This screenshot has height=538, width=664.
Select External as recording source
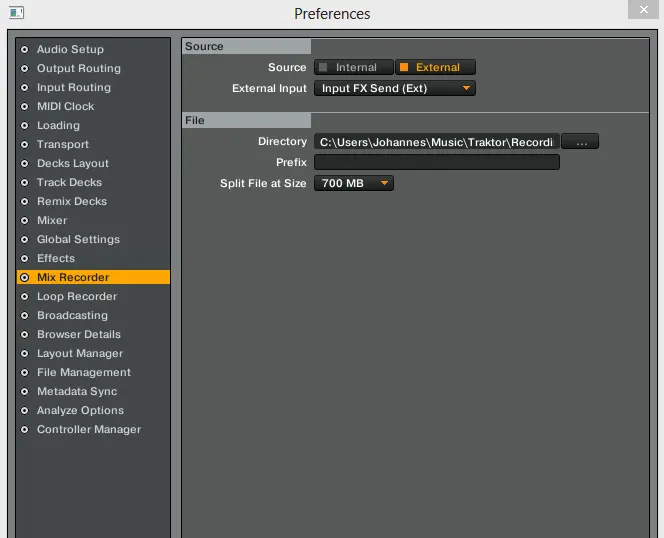tap(435, 67)
